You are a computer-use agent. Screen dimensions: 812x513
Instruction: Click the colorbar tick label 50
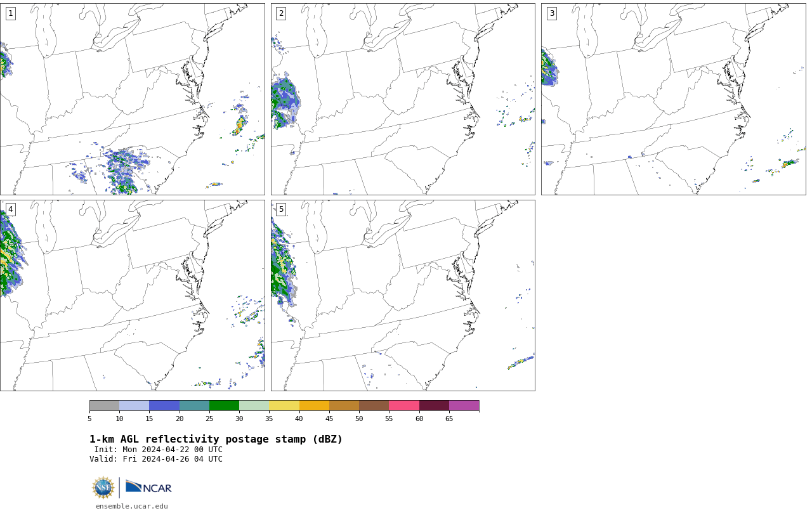359,419
